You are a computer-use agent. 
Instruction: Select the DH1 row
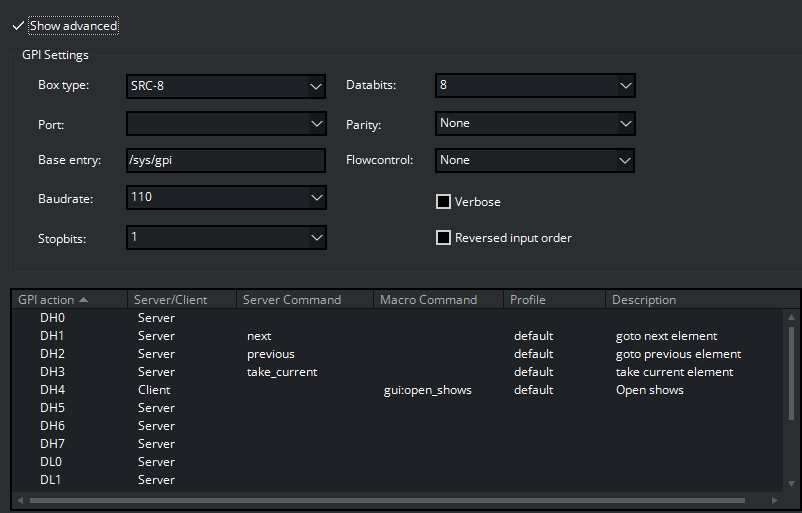(52, 336)
